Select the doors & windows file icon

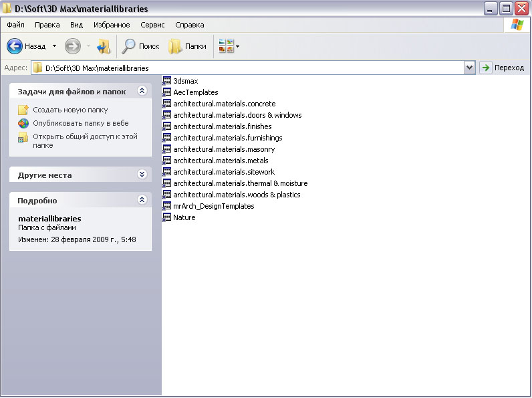pyautogui.click(x=166, y=115)
